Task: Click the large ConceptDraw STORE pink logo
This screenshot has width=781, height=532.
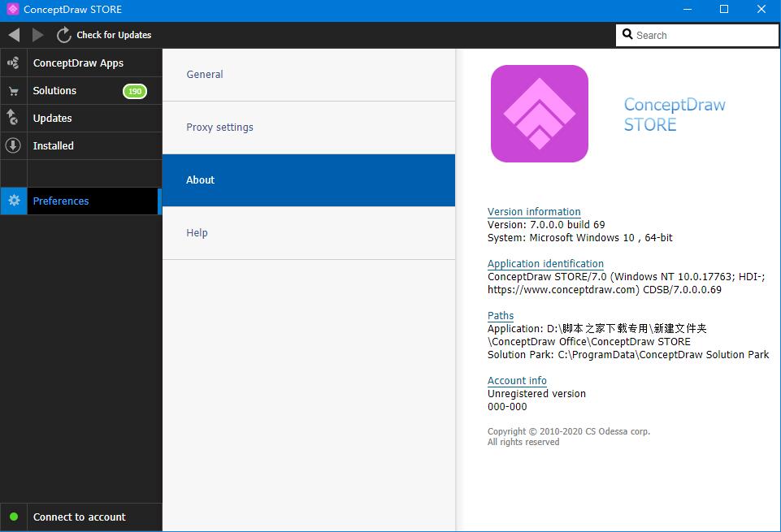Action: point(540,114)
